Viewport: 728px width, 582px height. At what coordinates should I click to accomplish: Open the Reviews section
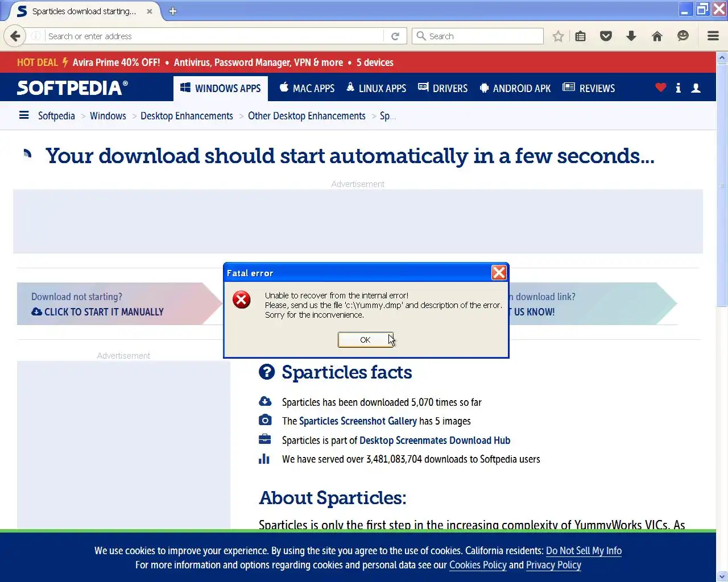pos(589,88)
